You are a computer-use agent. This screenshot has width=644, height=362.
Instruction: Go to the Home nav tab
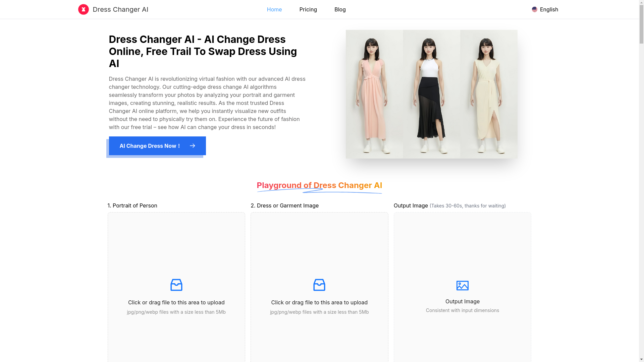(x=274, y=9)
